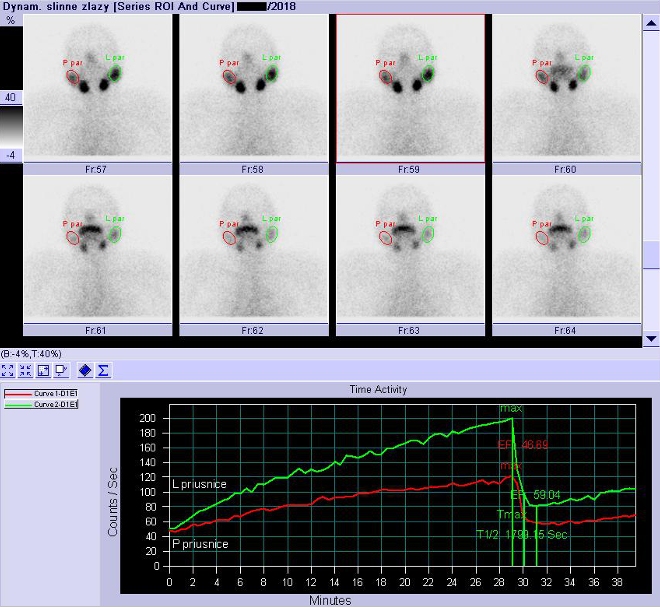Screen dimensions: 660x607
Task: Click lower threshold value -4 on color scale
Action: tap(11, 155)
